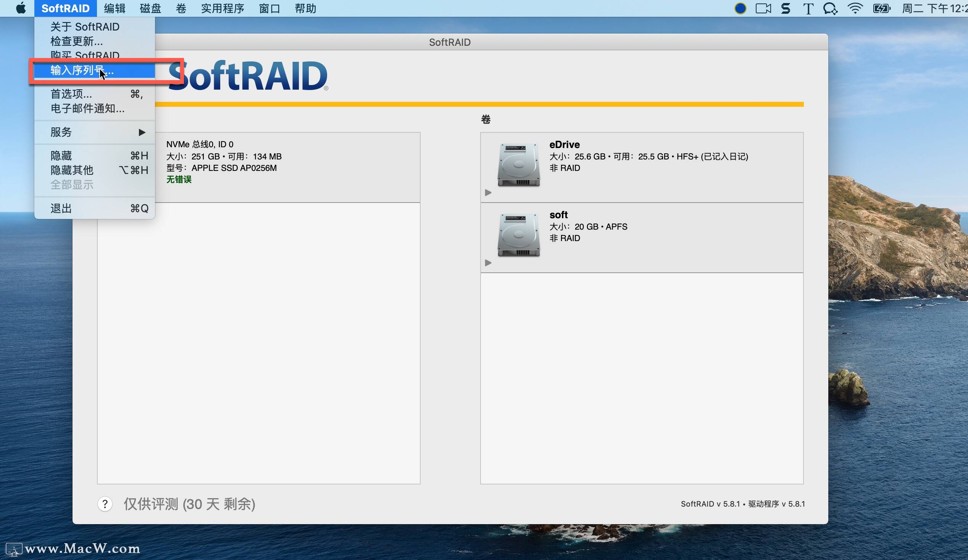Select the soft volume name
The image size is (968, 560).
point(558,215)
